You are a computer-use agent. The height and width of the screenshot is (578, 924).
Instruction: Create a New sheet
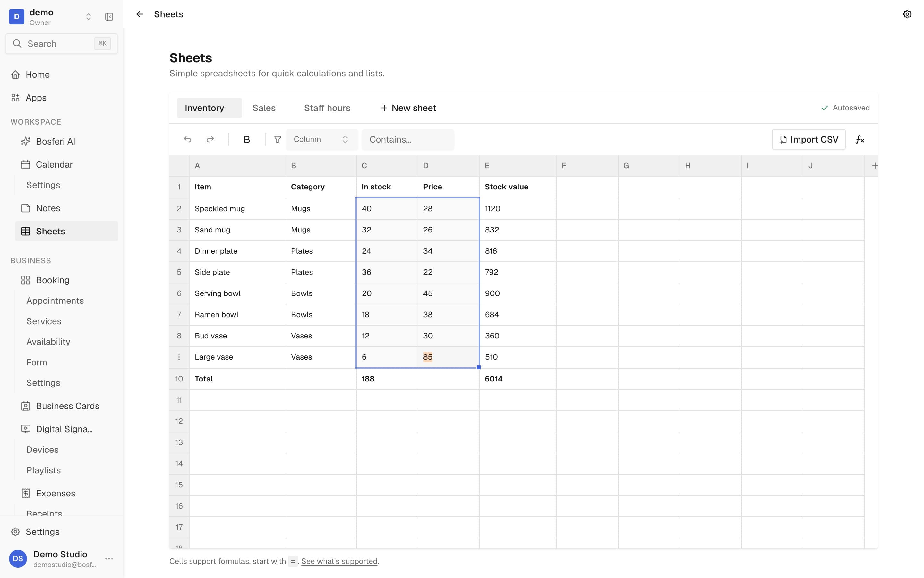(x=408, y=108)
